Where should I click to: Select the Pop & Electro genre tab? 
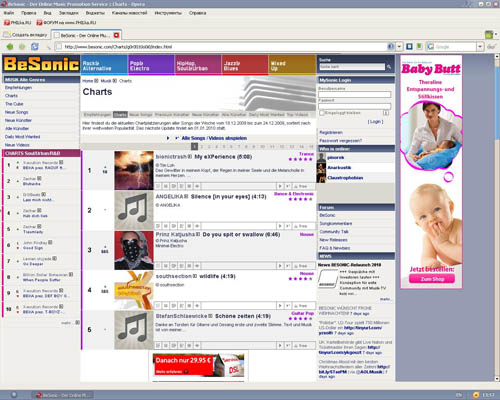tap(151, 65)
